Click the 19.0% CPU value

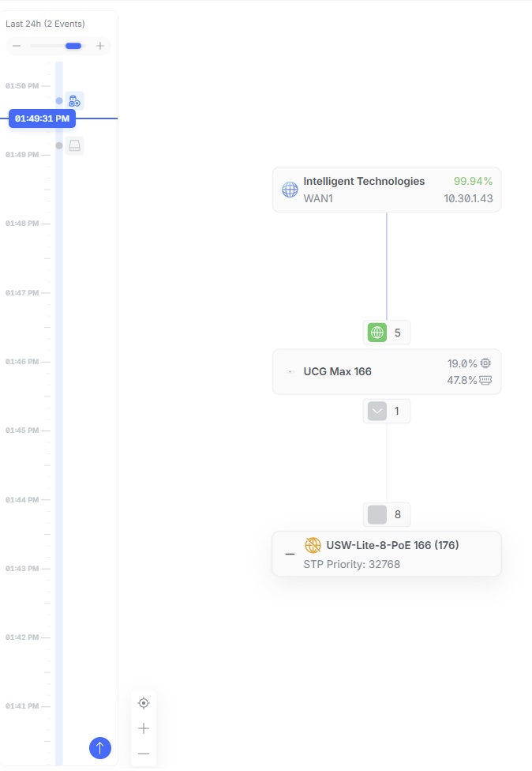click(462, 363)
